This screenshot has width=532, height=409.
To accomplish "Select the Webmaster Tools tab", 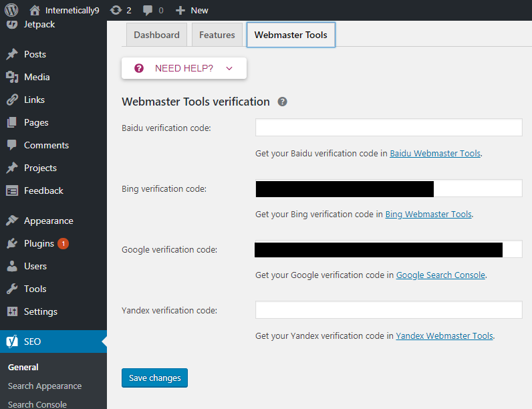I will [291, 35].
